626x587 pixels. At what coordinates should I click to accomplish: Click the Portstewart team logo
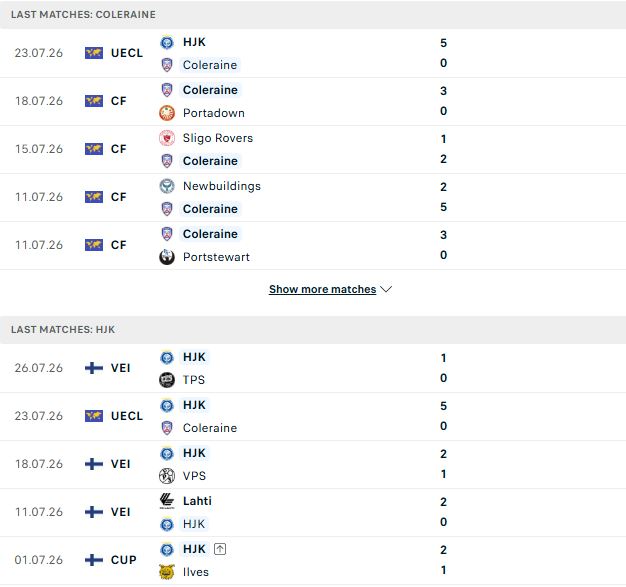coord(167,257)
